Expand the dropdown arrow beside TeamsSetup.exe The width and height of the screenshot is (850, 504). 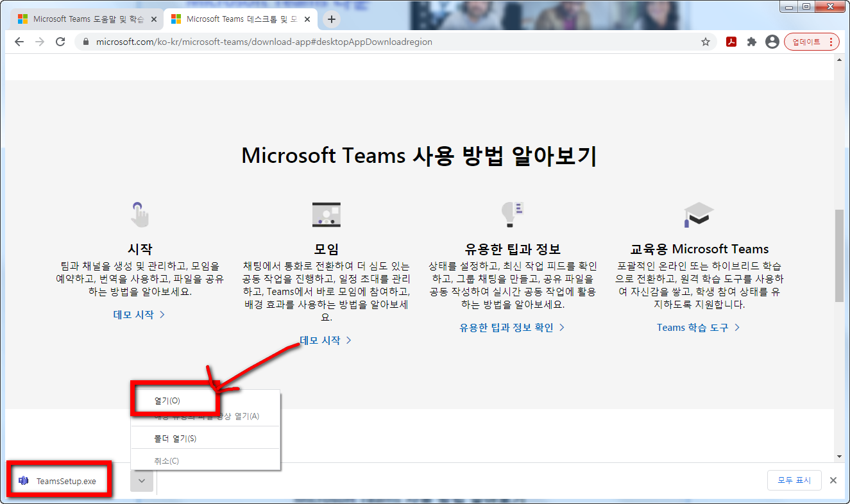[x=142, y=480]
